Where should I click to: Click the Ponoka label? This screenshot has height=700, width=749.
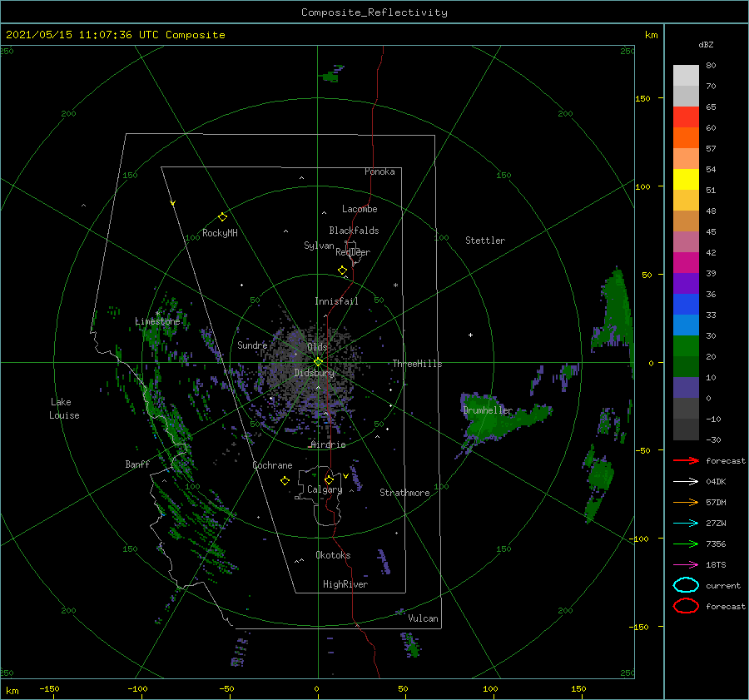[379, 171]
